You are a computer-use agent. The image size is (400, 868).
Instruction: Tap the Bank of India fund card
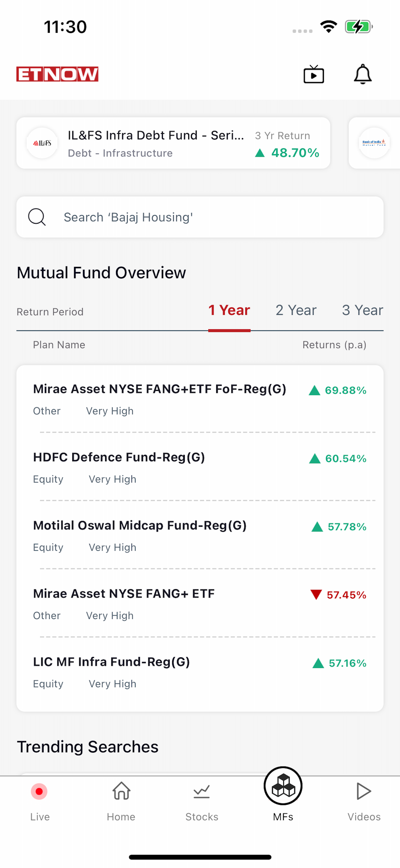click(374, 143)
